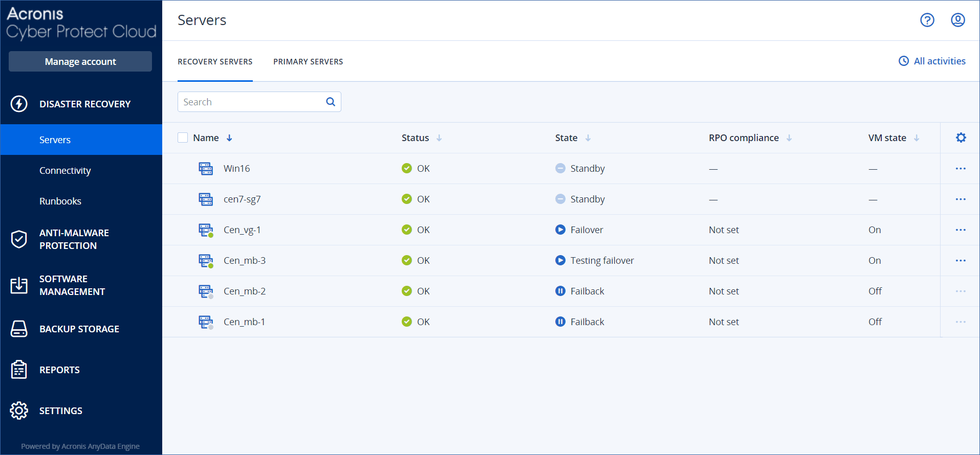Open the user account profile icon

pos(957,20)
